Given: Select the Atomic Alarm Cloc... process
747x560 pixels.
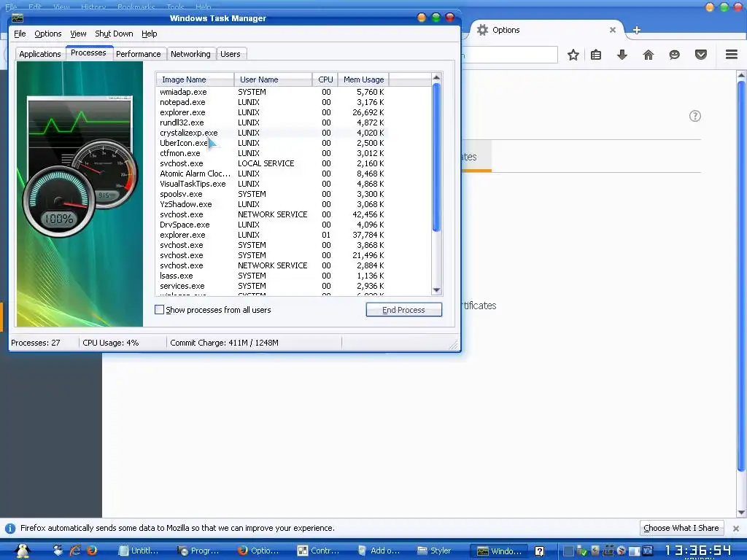Looking at the screenshot, I should click(271, 174).
